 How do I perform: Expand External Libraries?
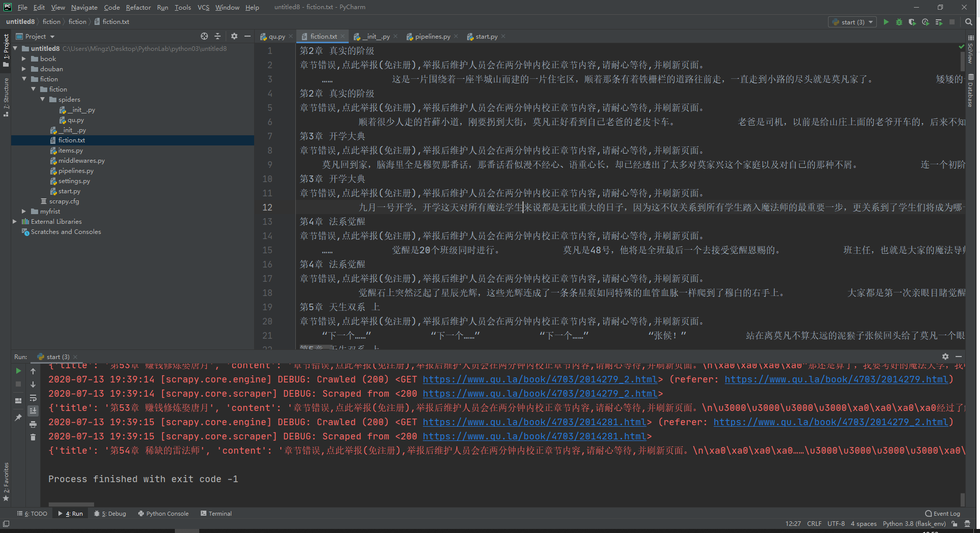point(15,221)
